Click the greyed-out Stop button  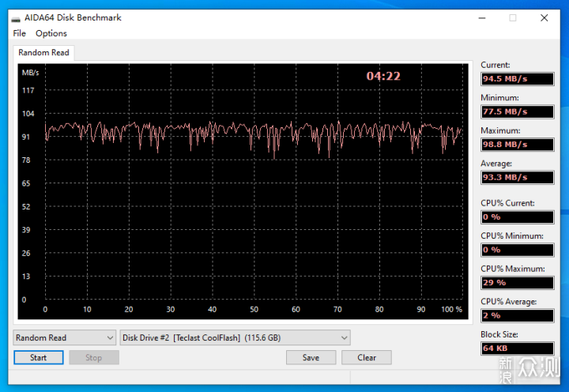point(94,357)
